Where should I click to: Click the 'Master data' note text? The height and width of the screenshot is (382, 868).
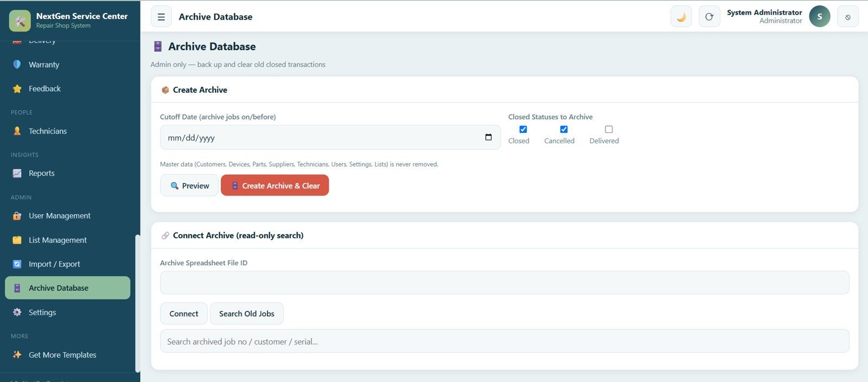pos(299,164)
